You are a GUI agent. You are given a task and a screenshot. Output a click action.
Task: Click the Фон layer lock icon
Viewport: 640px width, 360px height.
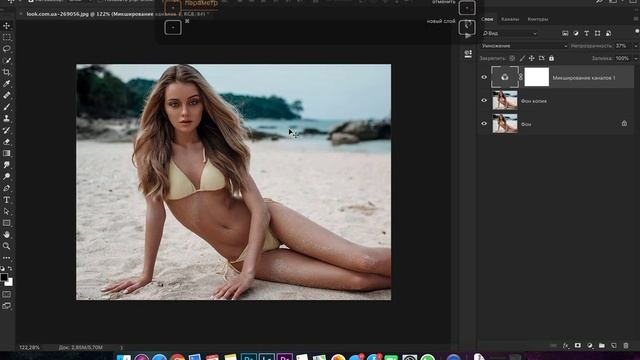(624, 123)
